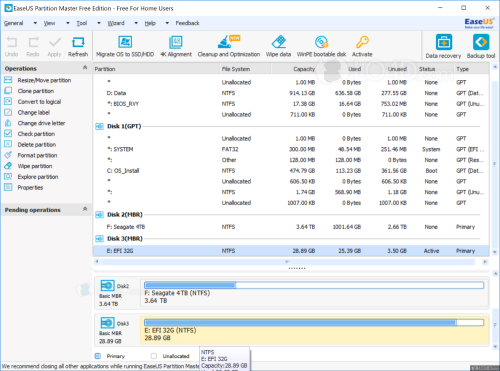
Task: Click the Activate key icon
Action: click(x=362, y=42)
